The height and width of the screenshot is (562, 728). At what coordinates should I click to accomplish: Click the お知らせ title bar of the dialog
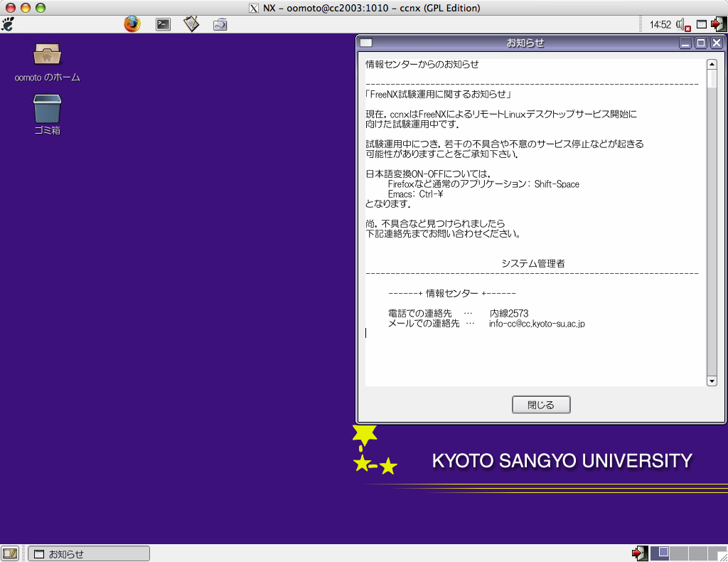click(x=525, y=43)
